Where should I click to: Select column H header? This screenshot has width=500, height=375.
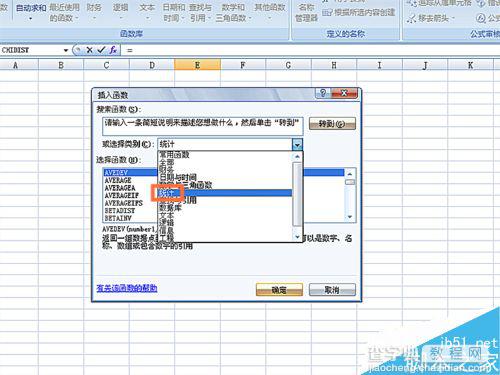pos(334,65)
